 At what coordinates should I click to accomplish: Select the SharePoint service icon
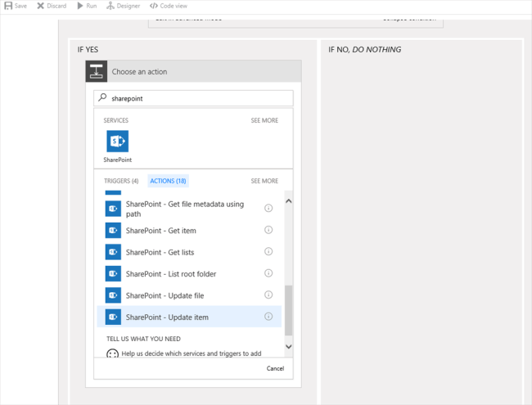(117, 141)
